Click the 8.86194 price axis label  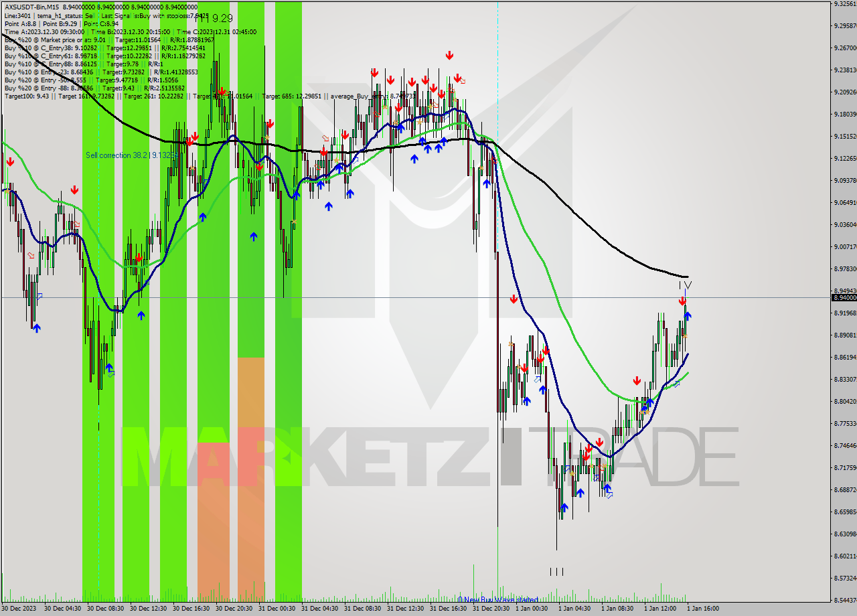tap(845, 358)
